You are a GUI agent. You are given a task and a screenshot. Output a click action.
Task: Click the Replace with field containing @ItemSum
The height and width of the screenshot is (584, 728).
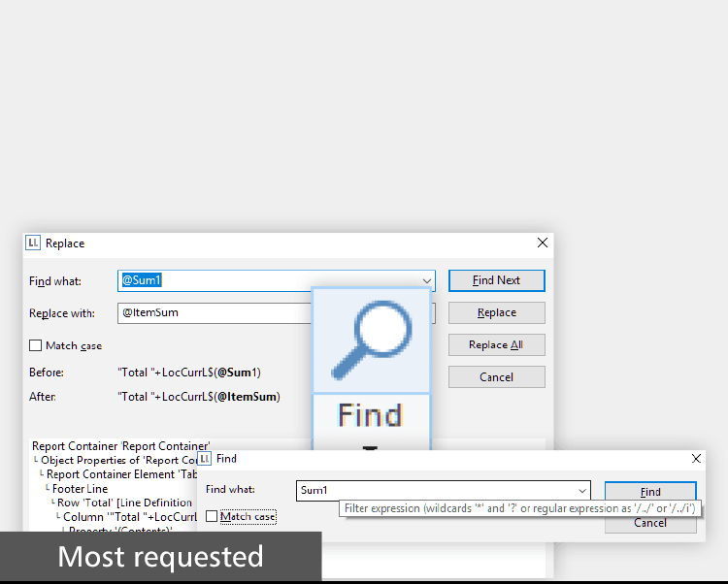(x=215, y=312)
